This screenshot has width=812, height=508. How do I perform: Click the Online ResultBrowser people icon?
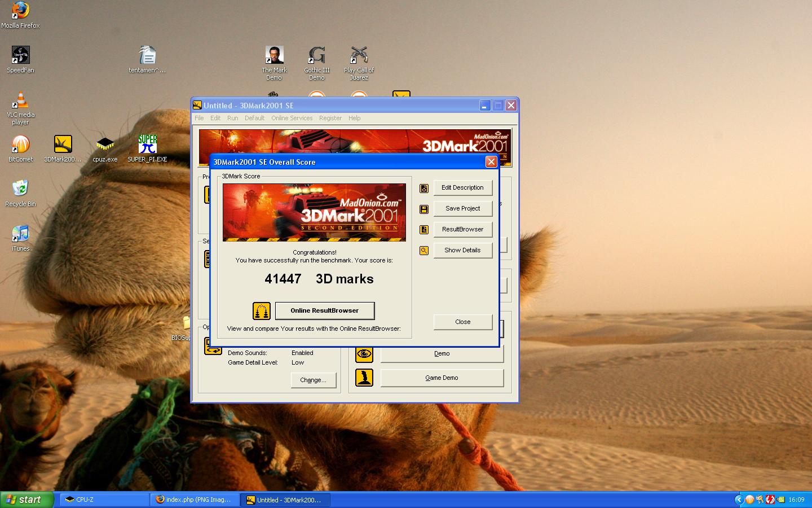click(262, 311)
